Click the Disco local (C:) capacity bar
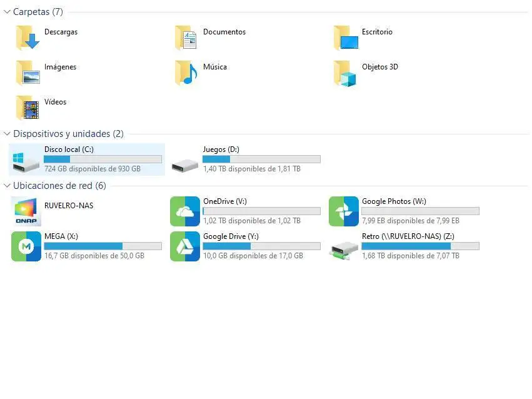The width and height of the screenshot is (532, 399). click(x=103, y=159)
